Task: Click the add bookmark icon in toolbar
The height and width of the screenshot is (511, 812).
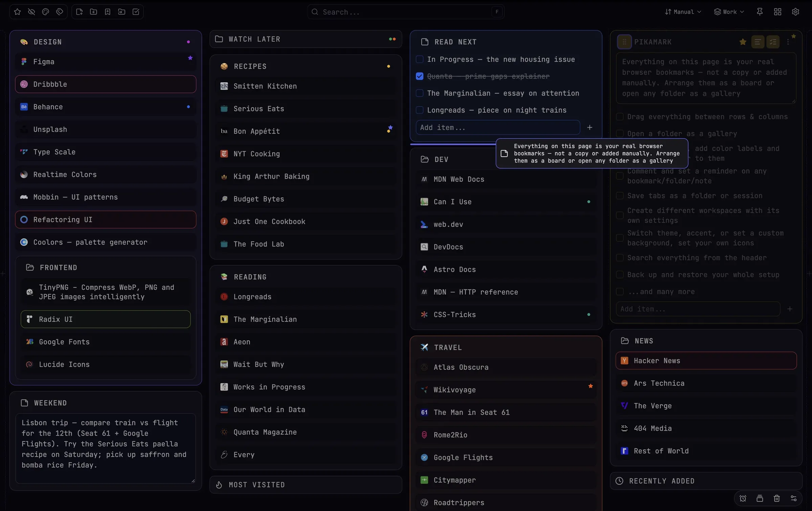Action: point(108,12)
